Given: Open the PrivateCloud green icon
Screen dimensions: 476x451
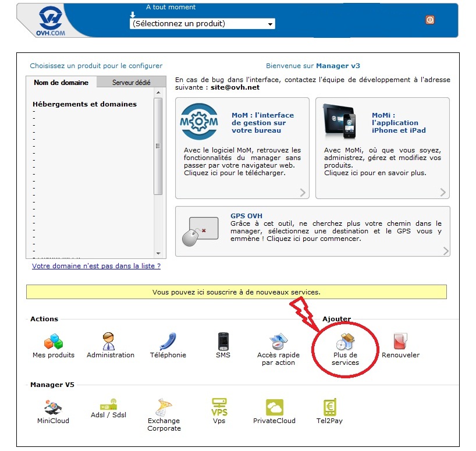Looking at the screenshot, I should click(x=274, y=407).
